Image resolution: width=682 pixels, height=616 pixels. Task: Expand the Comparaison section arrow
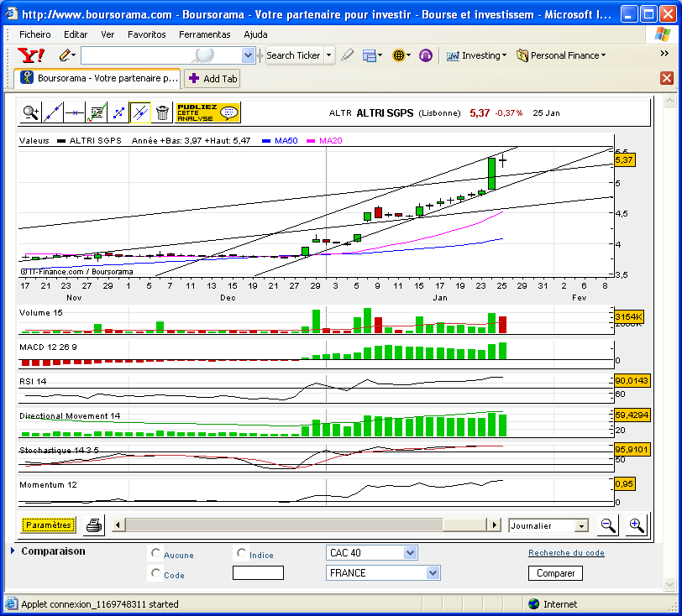click(12, 551)
